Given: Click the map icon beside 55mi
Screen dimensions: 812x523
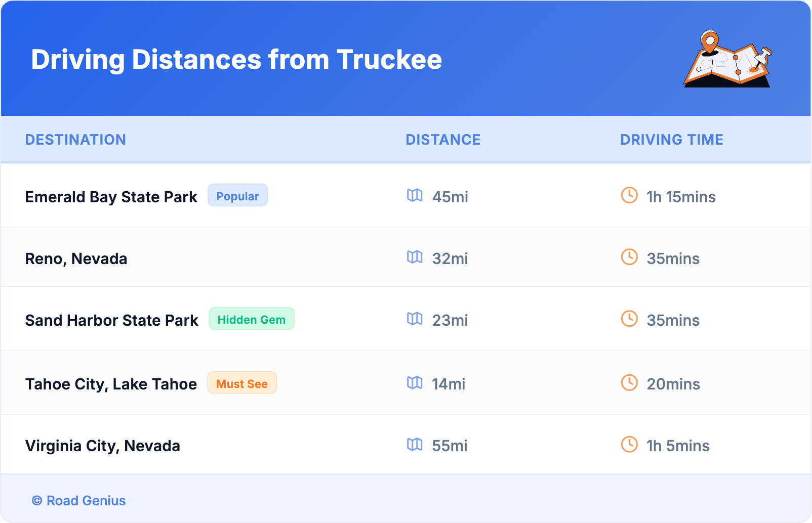Looking at the screenshot, I should [x=415, y=444].
